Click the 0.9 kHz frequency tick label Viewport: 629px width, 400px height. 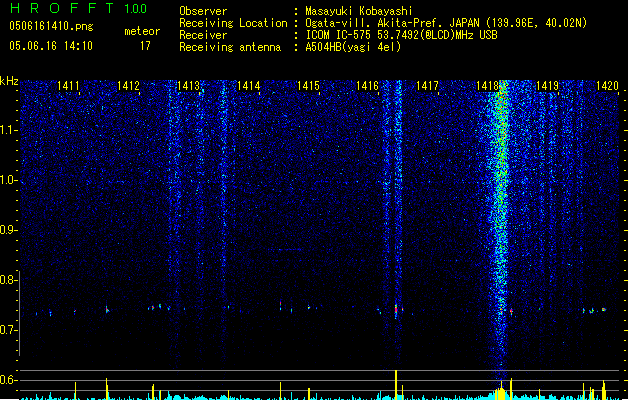(8, 230)
